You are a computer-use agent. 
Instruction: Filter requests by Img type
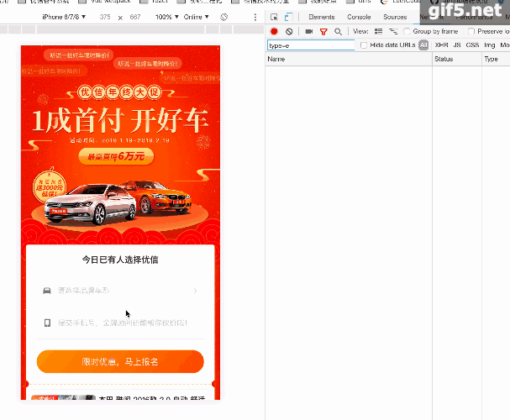tap(490, 45)
